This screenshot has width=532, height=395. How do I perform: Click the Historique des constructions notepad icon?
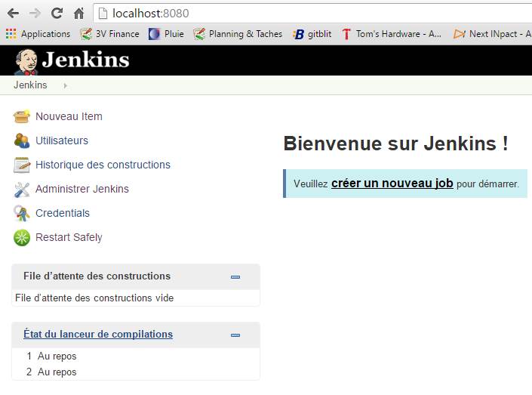click(x=22, y=165)
